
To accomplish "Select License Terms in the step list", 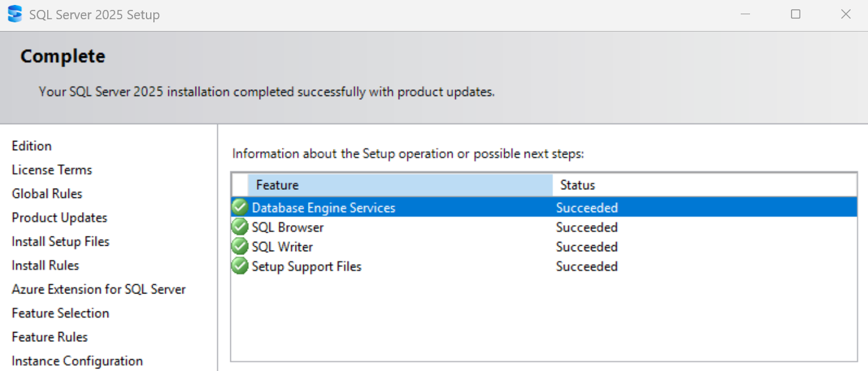I will (52, 170).
